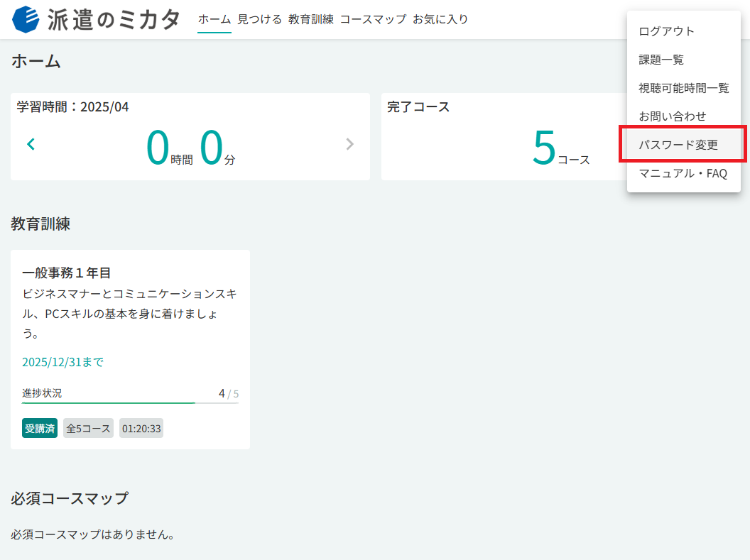This screenshot has height=560, width=750.
Task: Click the 派遣のミカタ hexagon logo icon
Action: [26, 20]
